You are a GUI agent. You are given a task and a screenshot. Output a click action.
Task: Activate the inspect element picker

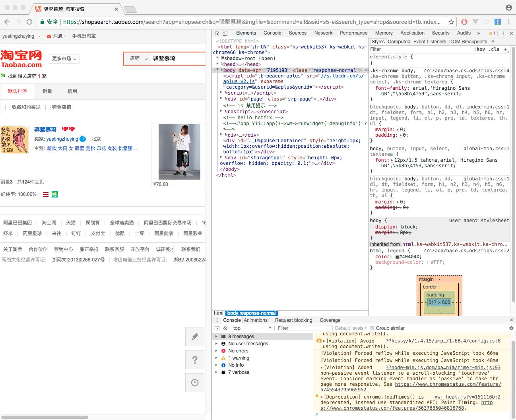[x=217, y=33]
